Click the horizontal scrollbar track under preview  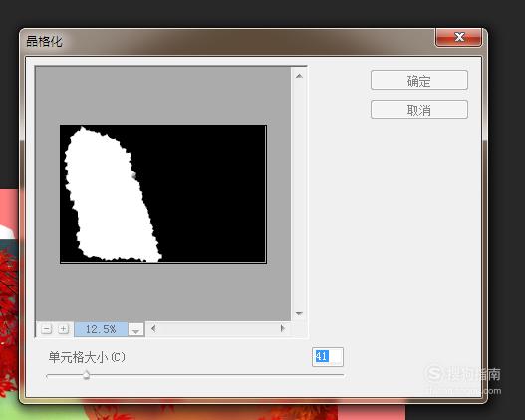(218, 329)
